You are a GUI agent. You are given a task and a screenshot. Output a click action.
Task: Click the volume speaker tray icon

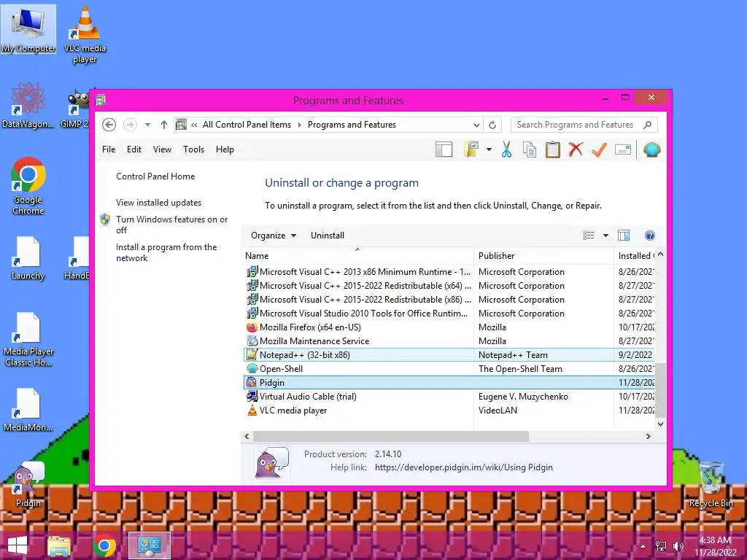(678, 545)
